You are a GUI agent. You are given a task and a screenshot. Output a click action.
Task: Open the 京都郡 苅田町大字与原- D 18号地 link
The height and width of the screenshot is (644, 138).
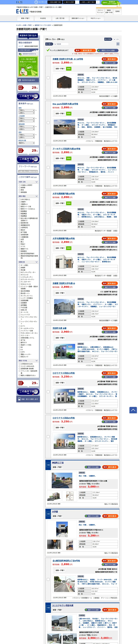[68, 59]
